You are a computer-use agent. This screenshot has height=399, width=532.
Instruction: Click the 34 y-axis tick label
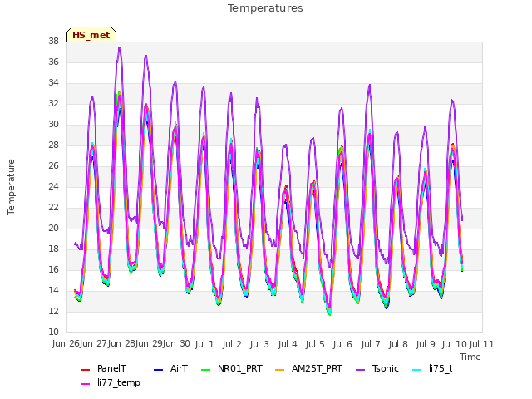pos(53,83)
